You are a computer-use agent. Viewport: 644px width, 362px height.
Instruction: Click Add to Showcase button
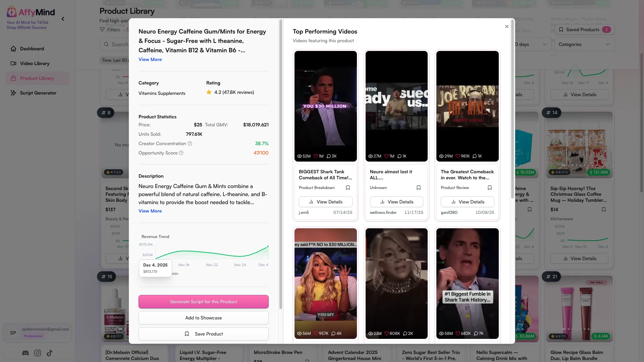tap(204, 318)
